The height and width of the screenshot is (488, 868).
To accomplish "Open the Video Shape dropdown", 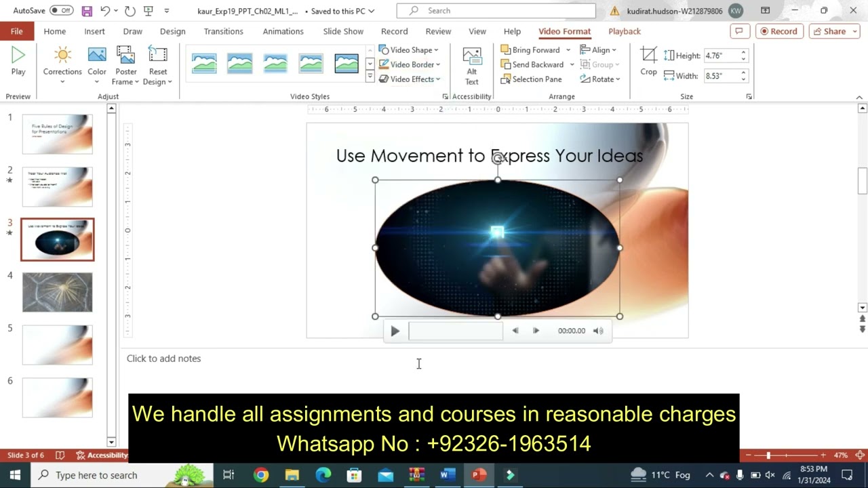I will pyautogui.click(x=409, y=50).
